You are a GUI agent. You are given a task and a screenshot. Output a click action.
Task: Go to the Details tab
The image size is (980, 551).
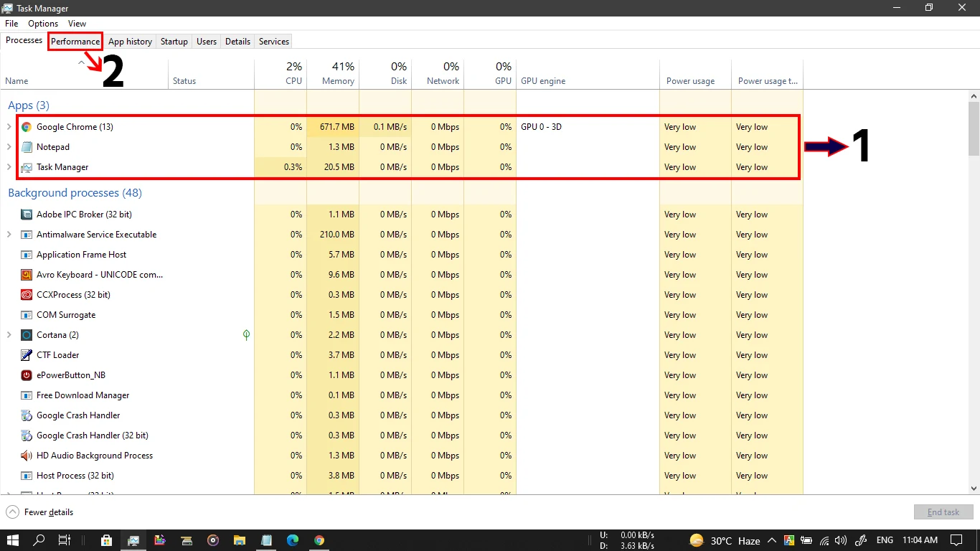tap(237, 42)
